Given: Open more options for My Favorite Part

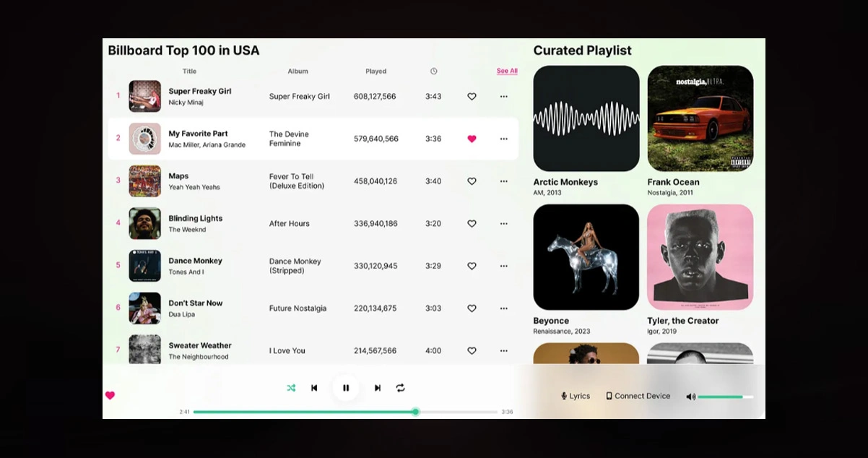Looking at the screenshot, I should pyautogui.click(x=503, y=139).
